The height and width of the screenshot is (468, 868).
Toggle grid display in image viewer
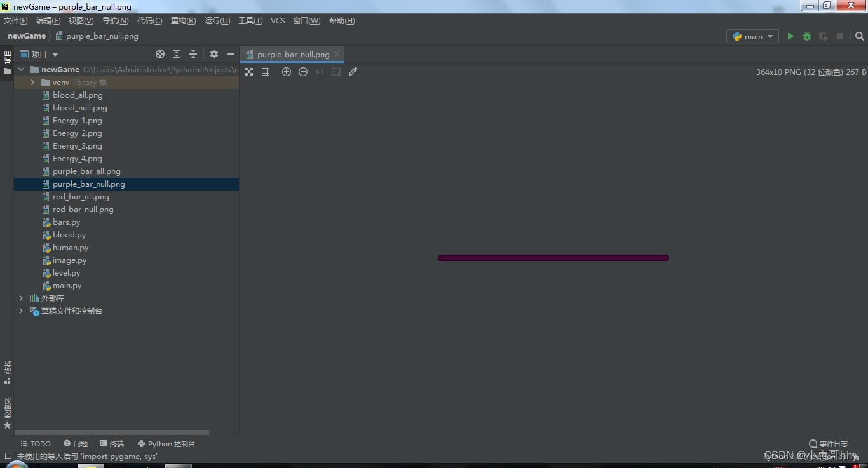point(266,72)
